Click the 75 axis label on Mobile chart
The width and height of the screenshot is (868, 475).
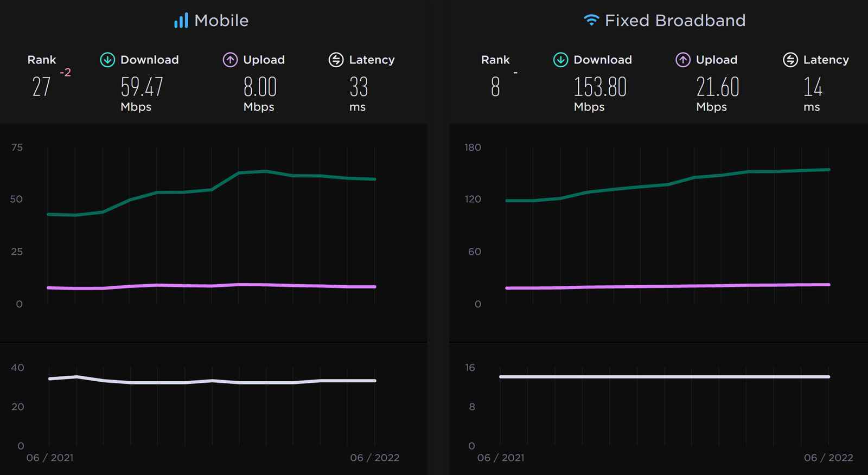[17, 147]
